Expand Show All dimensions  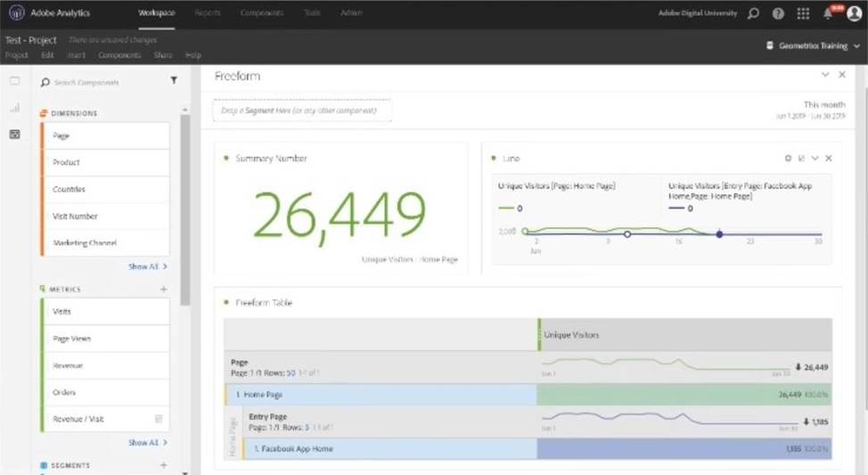coord(148,266)
